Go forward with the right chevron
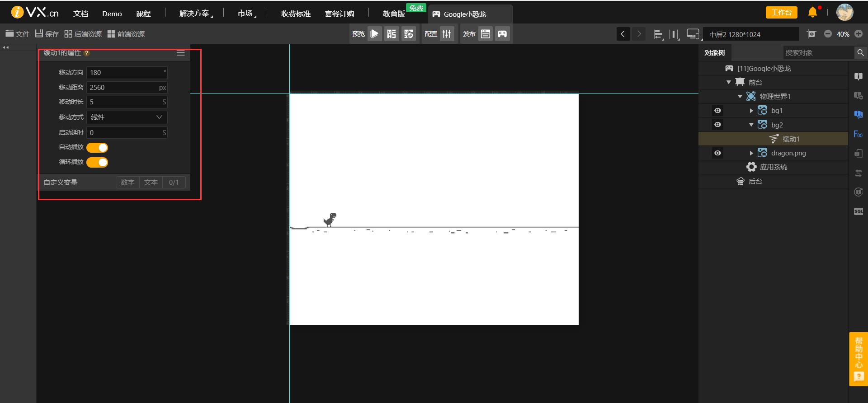This screenshot has height=403, width=868. click(639, 34)
